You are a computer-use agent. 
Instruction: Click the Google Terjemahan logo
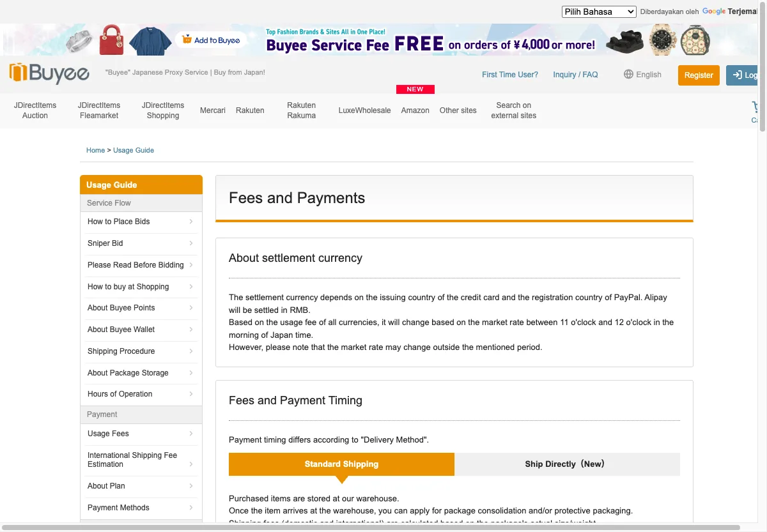pos(730,11)
